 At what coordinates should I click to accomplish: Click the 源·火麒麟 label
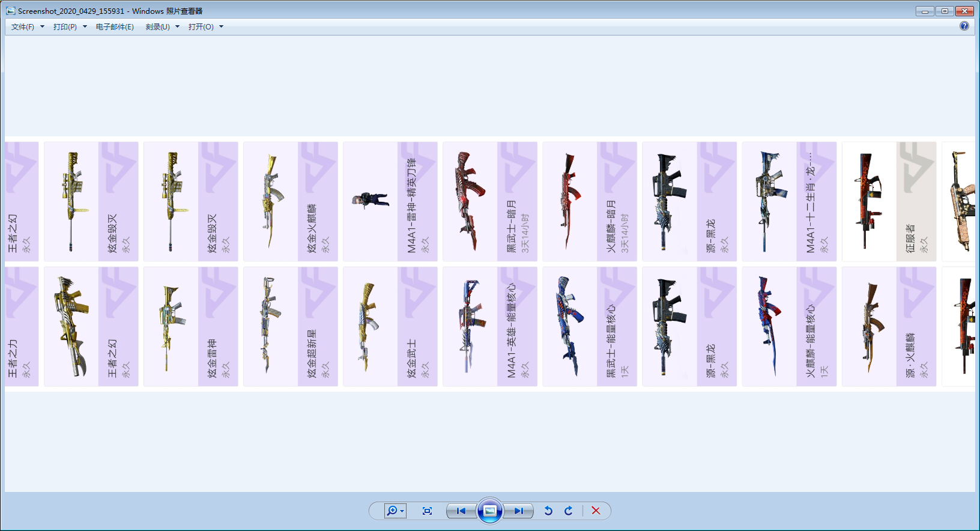point(910,355)
